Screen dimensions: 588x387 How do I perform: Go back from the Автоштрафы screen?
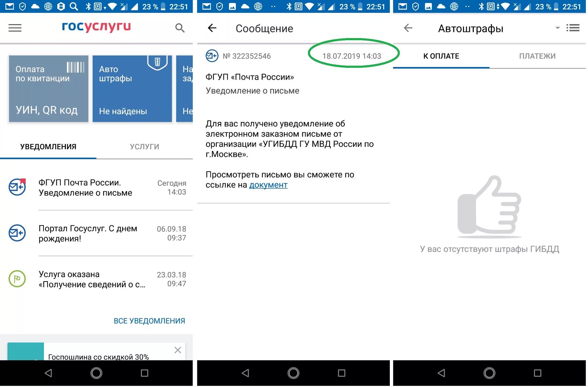(x=408, y=28)
